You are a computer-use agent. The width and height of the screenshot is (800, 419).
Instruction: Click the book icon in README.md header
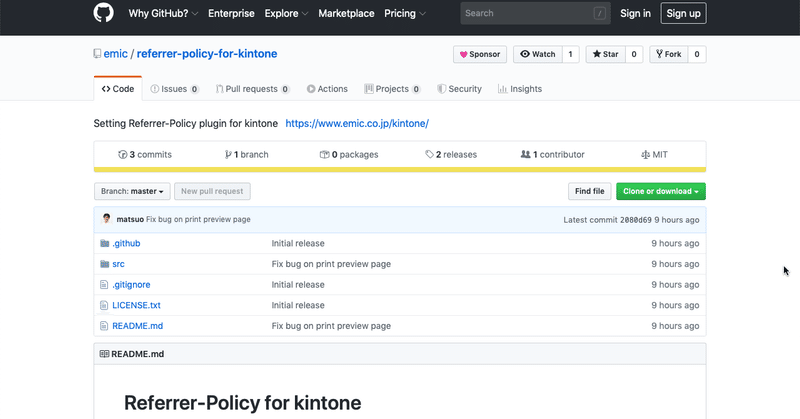point(104,354)
